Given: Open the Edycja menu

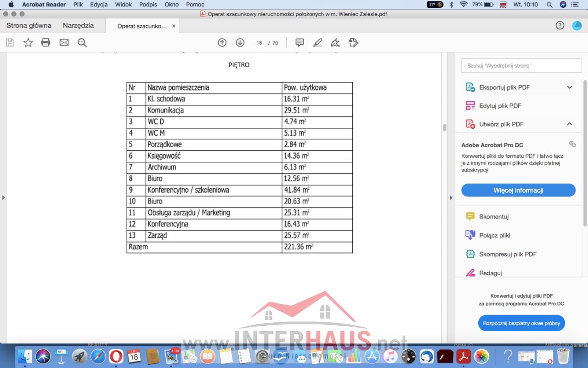Looking at the screenshot, I should point(99,5).
